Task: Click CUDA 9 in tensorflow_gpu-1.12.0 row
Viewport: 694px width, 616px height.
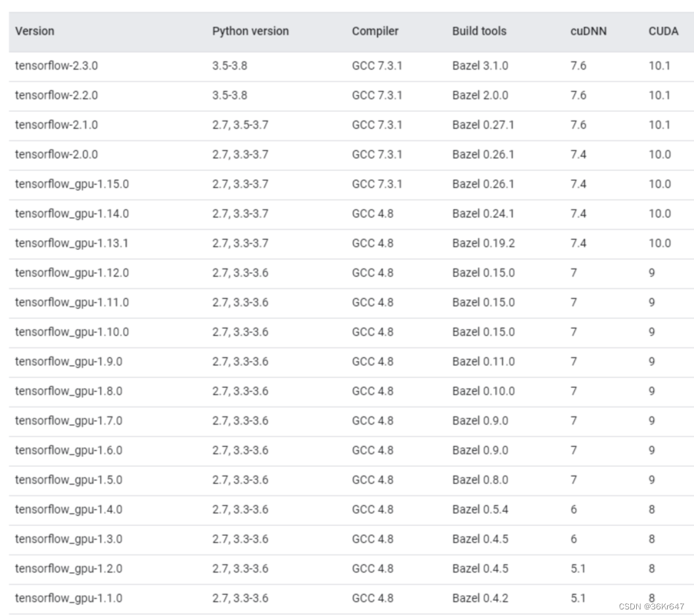Action: click(x=652, y=273)
